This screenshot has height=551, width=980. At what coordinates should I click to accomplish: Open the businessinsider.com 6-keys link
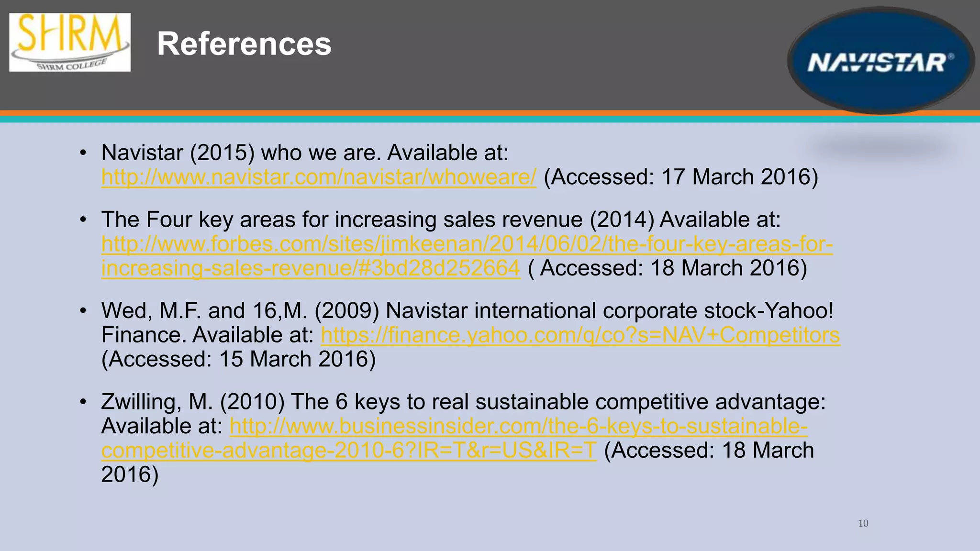(518, 426)
